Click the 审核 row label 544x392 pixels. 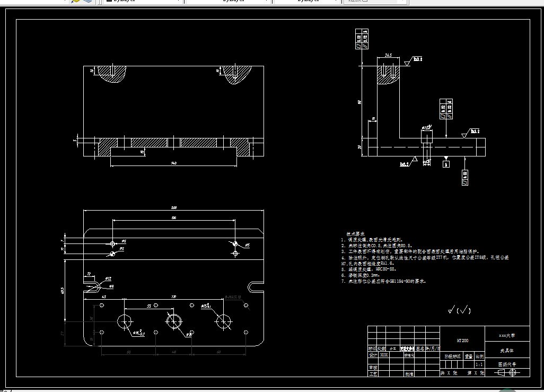pyautogui.click(x=373, y=368)
